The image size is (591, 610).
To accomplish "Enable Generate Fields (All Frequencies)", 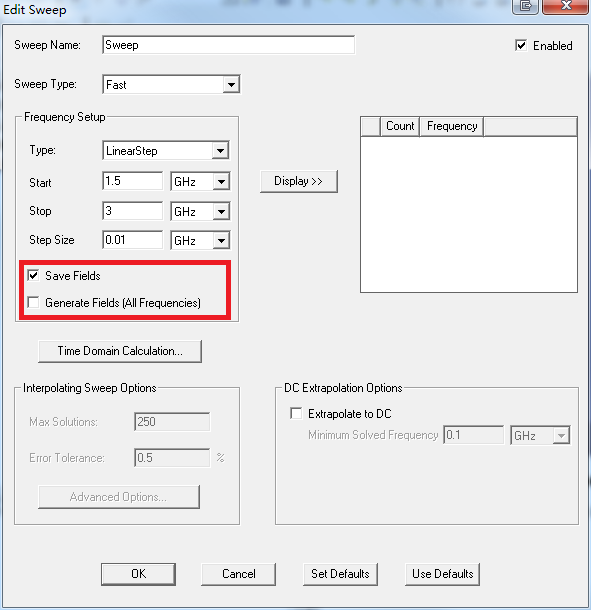I will pyautogui.click(x=33, y=302).
